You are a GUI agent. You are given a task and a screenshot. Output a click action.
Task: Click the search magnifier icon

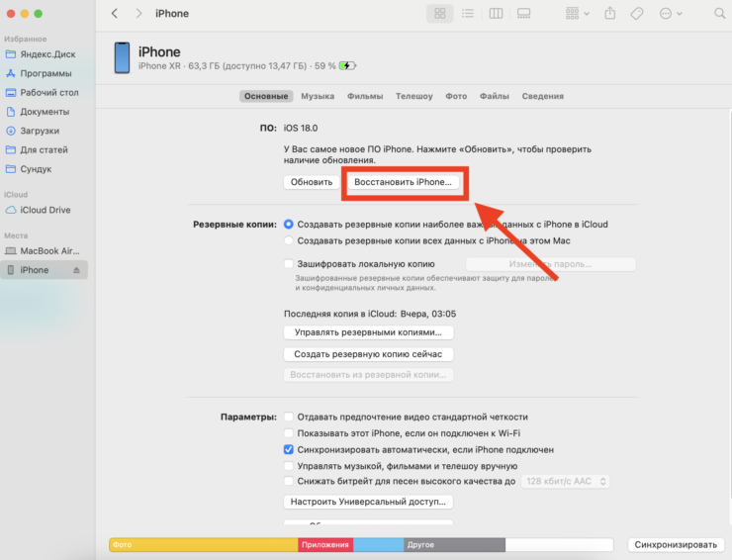point(719,14)
